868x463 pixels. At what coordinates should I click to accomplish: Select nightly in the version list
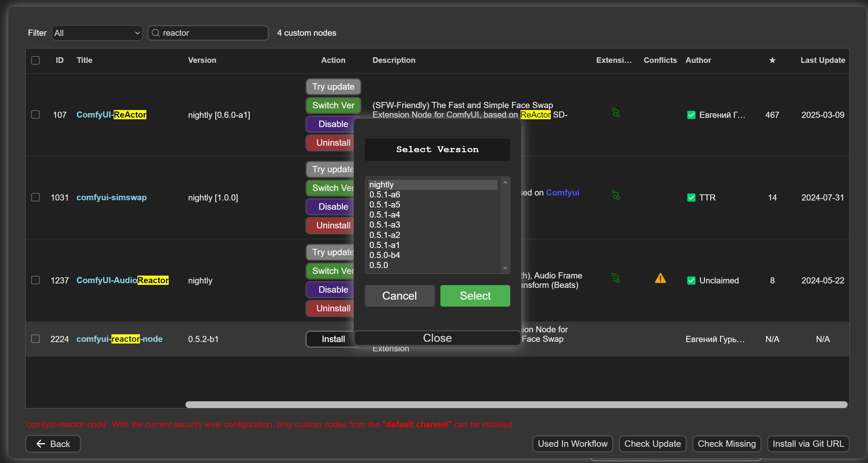[x=433, y=184]
